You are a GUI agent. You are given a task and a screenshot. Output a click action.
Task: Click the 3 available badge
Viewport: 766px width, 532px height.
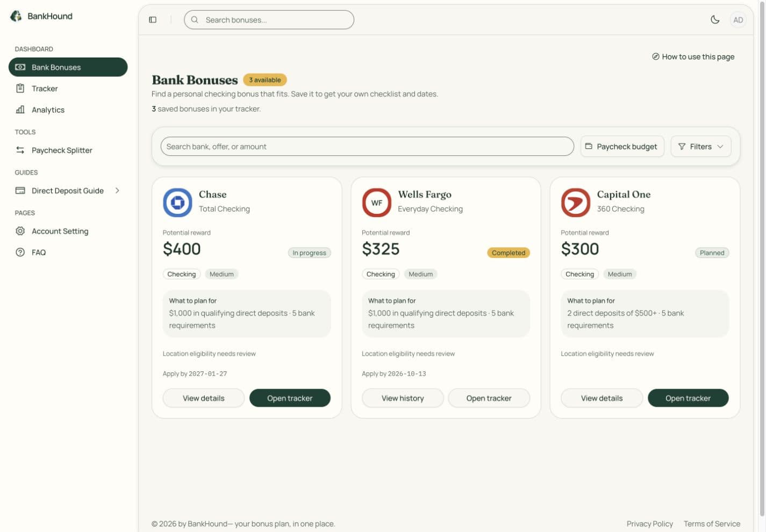click(265, 80)
